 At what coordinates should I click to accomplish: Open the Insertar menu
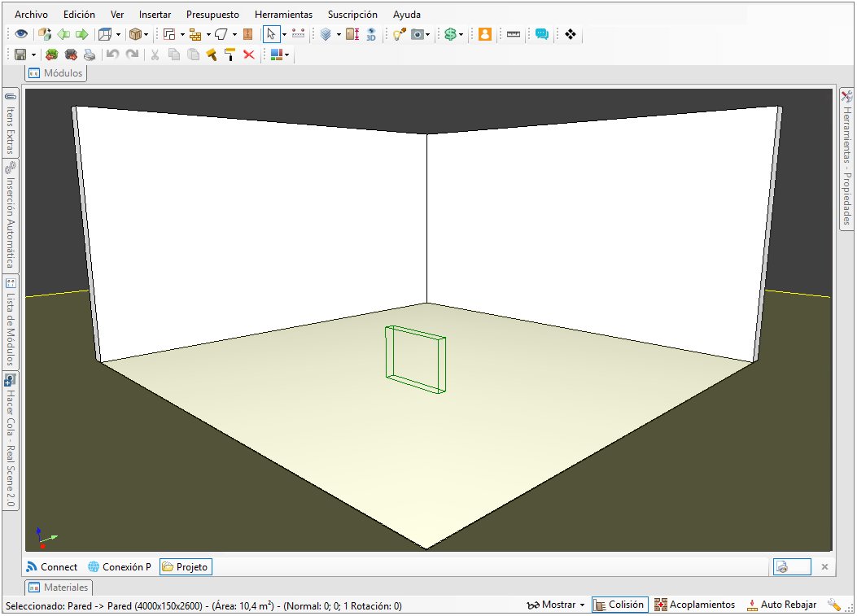pos(155,15)
